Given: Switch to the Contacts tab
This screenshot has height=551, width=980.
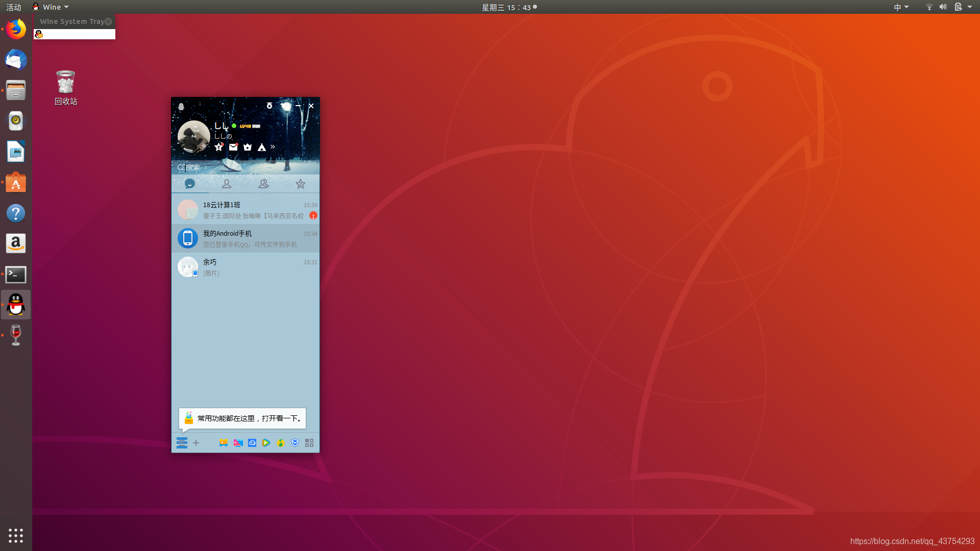Looking at the screenshot, I should pos(227,184).
